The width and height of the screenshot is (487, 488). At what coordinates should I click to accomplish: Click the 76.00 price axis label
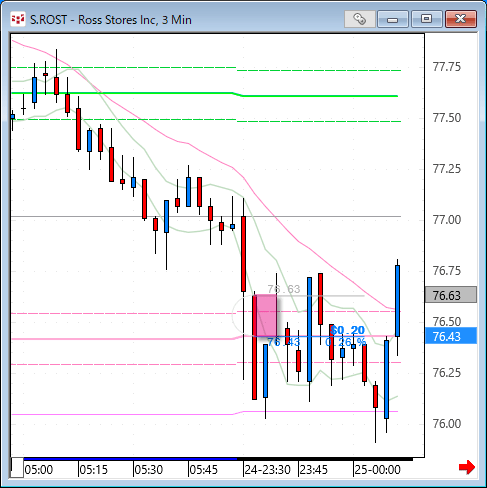[447, 424]
